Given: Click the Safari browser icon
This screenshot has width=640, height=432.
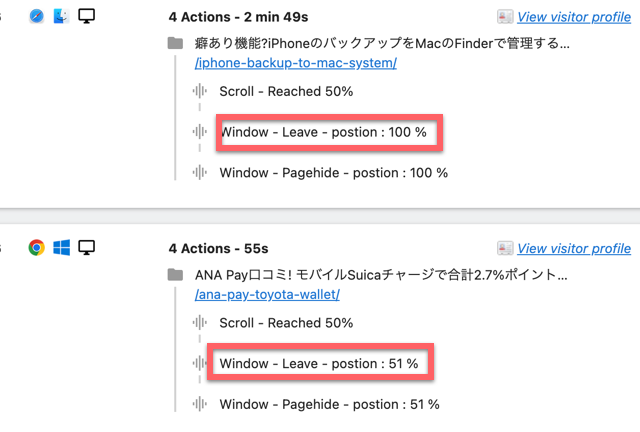Looking at the screenshot, I should coord(37,16).
